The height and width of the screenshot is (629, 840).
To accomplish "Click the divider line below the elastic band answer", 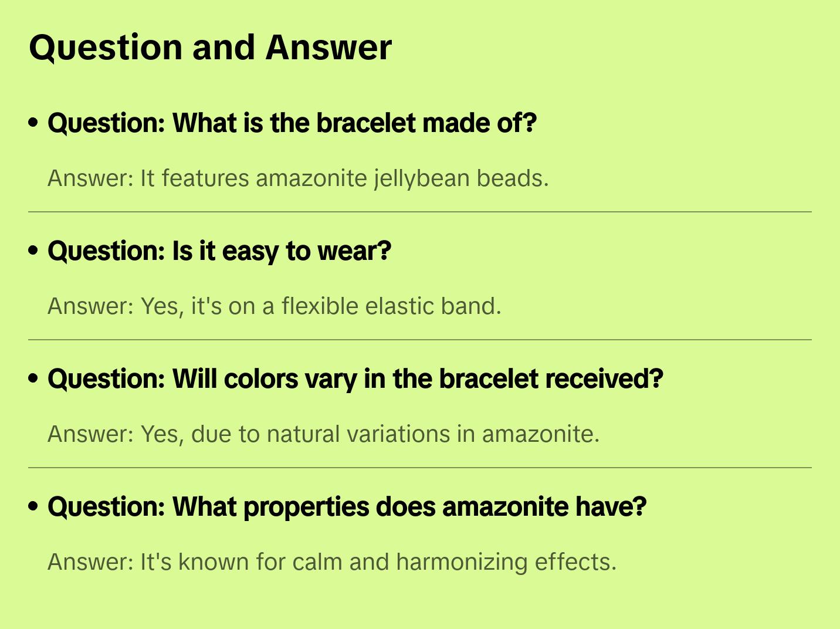I will pos(420,340).
